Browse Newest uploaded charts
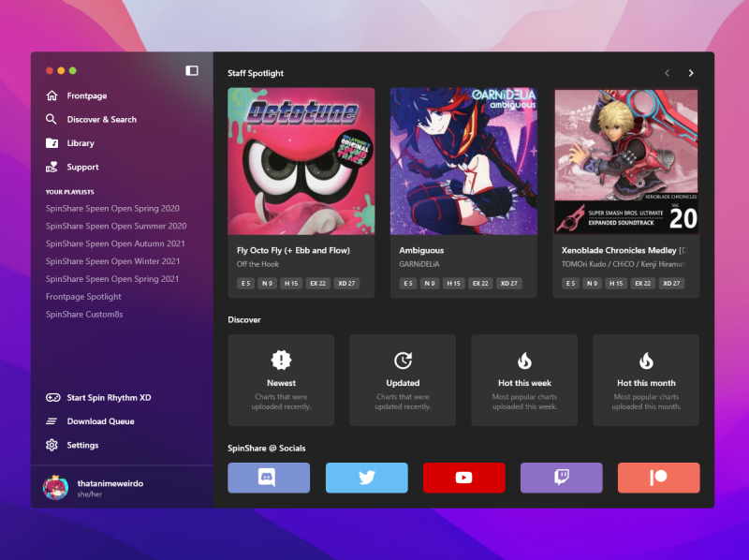Screen dimensions: 749x560 [281, 380]
